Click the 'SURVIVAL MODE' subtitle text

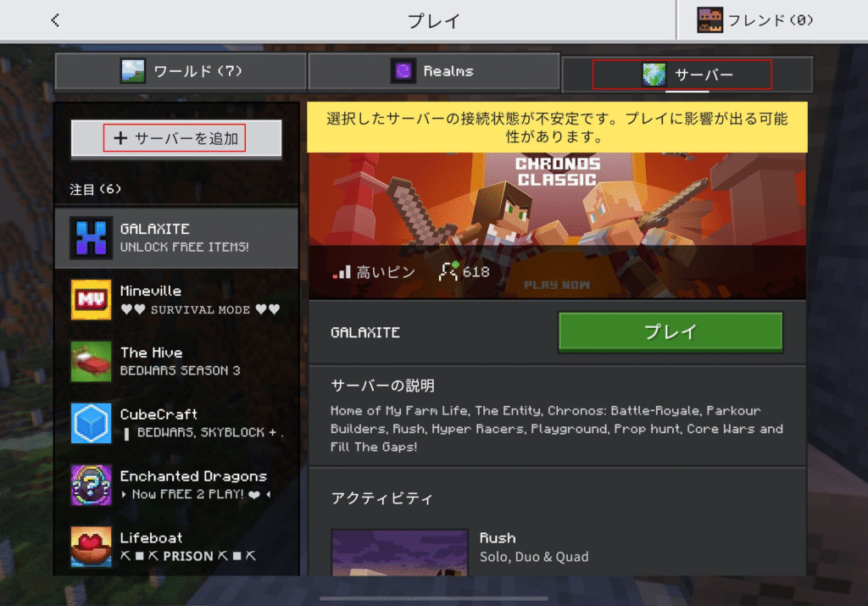[200, 309]
